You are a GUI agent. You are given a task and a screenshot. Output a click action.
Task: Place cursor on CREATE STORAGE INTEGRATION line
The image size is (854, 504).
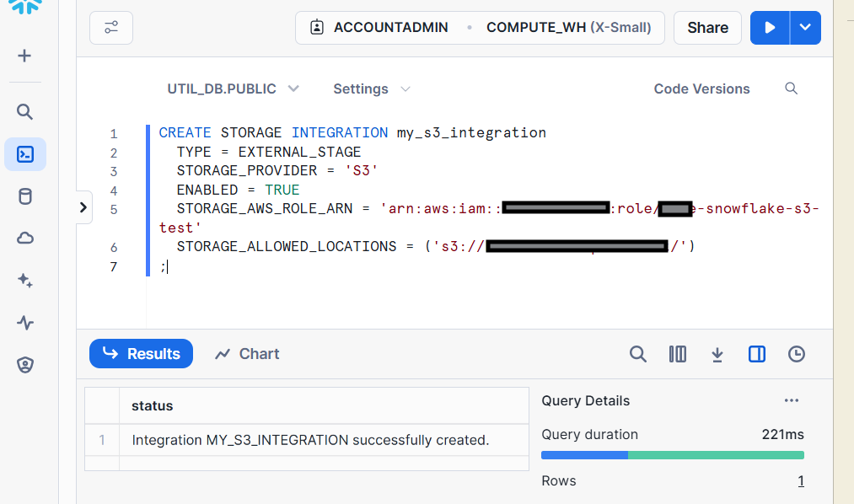click(352, 133)
